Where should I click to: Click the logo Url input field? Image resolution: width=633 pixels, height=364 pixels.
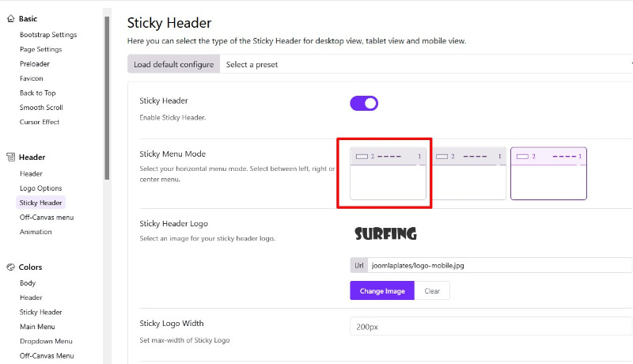pos(498,266)
